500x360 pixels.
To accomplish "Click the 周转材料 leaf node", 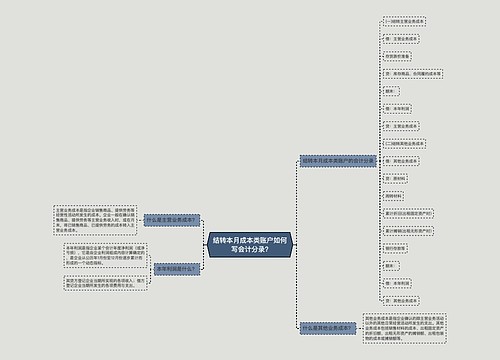I will point(393,196).
